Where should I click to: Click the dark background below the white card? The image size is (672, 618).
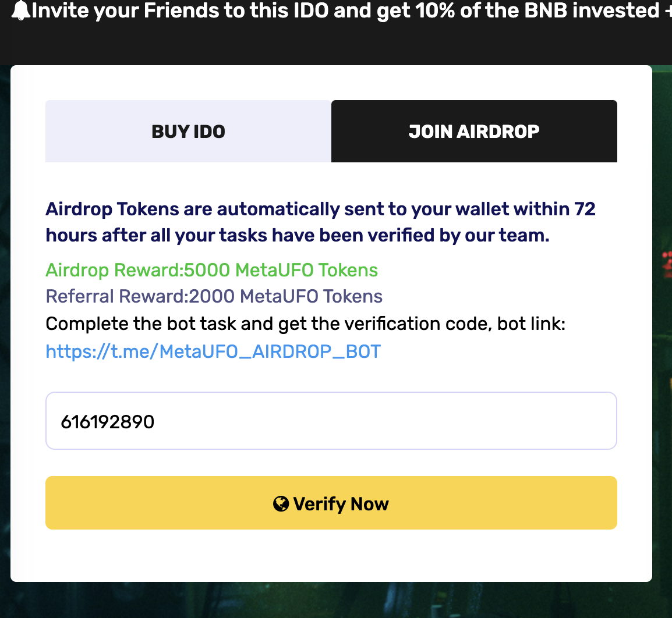tap(331, 601)
